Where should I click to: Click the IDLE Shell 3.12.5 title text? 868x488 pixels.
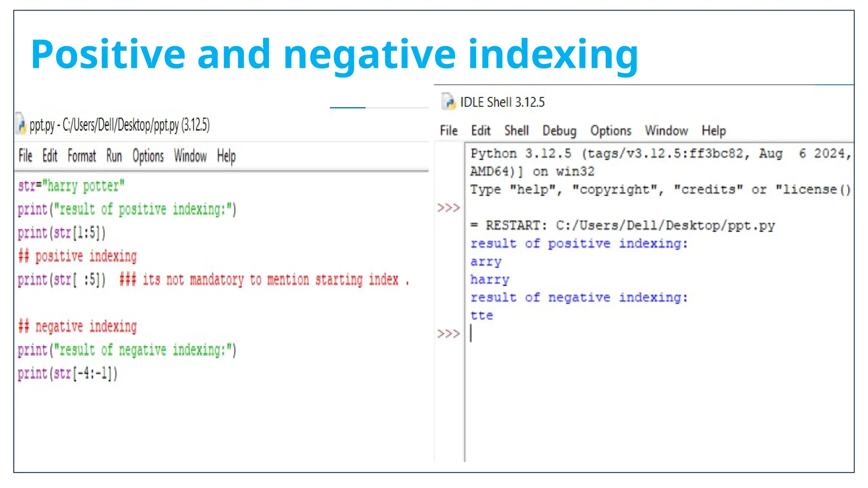tap(502, 102)
